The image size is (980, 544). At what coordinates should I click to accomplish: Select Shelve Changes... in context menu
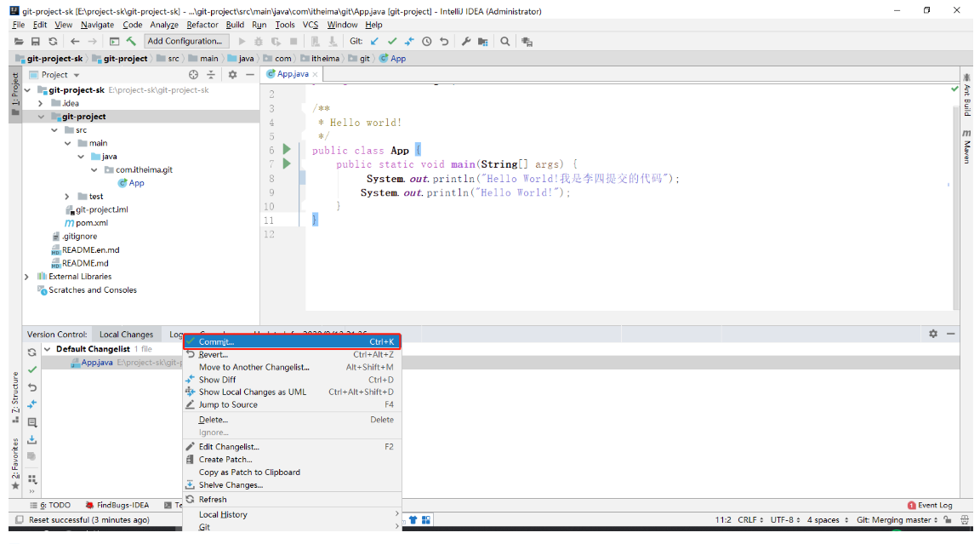coord(292,485)
